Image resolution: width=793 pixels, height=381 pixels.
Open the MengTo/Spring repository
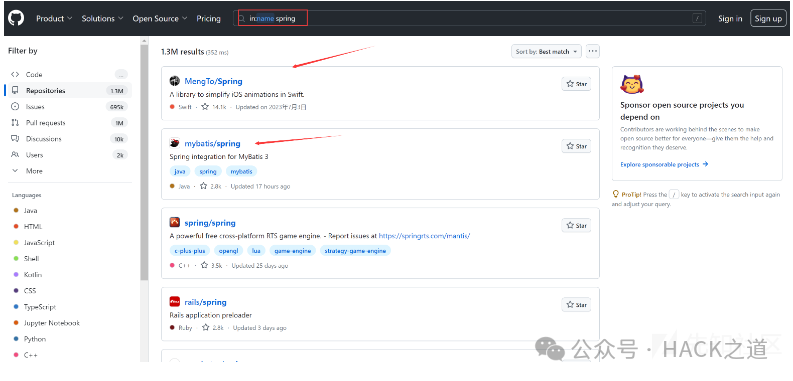213,81
